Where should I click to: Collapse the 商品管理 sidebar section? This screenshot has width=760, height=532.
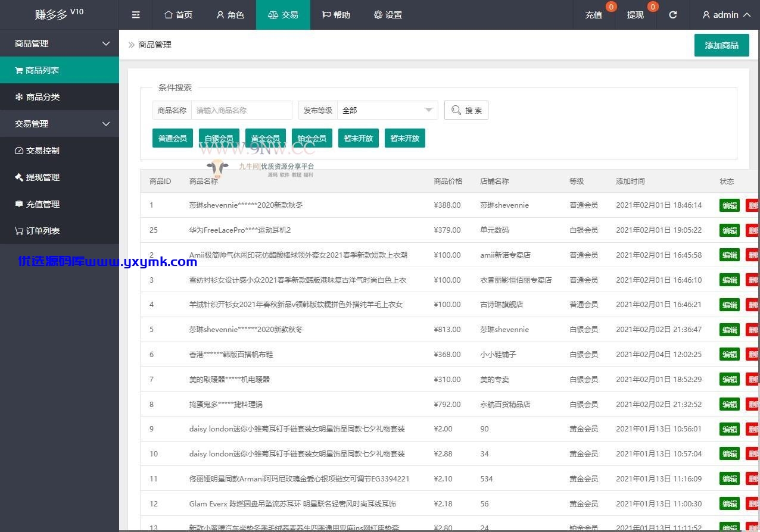60,43
